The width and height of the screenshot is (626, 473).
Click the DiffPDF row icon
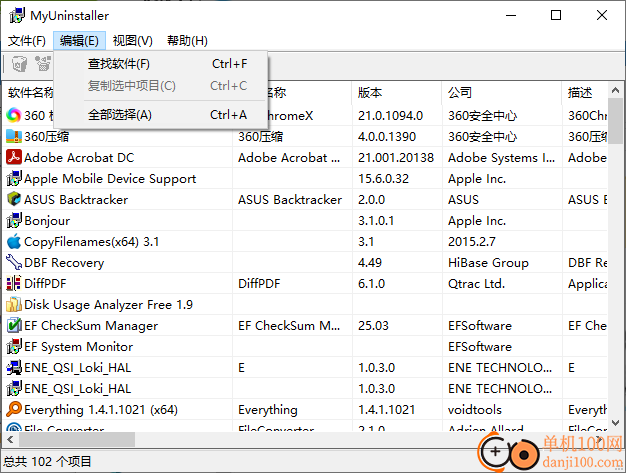point(14,283)
